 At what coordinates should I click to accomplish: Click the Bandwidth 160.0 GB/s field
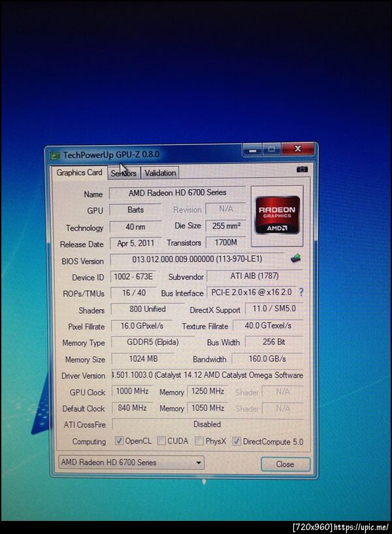[267, 359]
